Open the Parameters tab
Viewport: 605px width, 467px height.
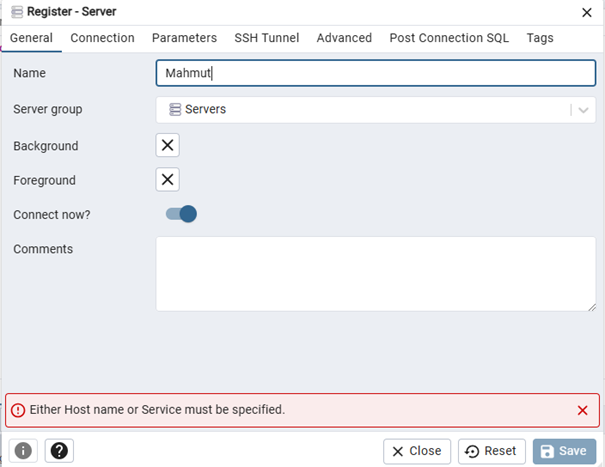tap(184, 38)
